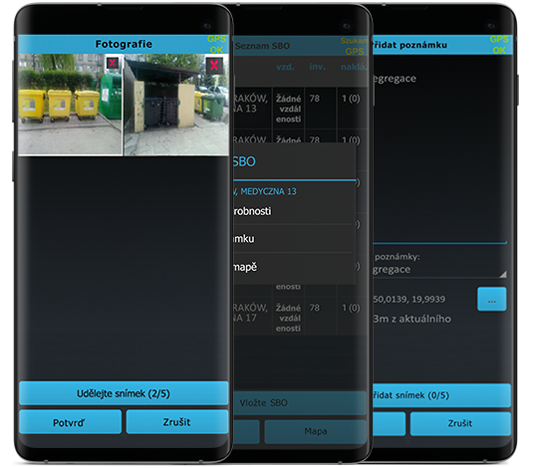The width and height of the screenshot is (534, 468).
Task: Tap the three-dots button next to coordinates
Action: (492, 299)
